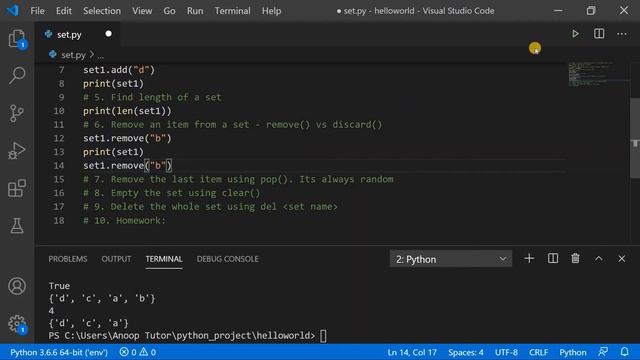
Task: Click comment '# 8. Empty the set using clear()'
Action: (171, 193)
